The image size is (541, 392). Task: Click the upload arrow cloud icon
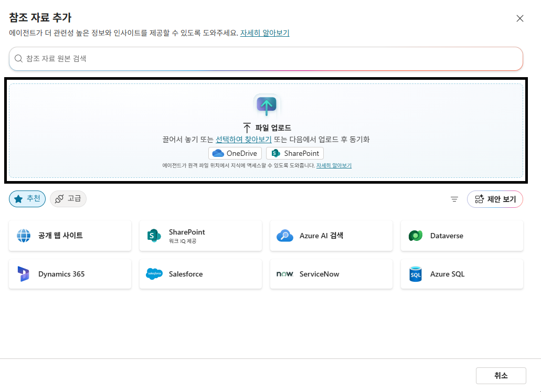267,105
